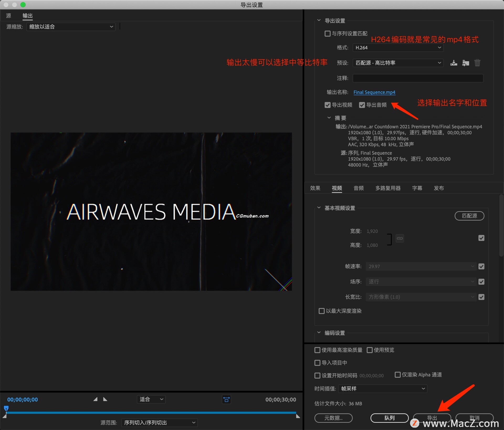Enable 导入项目中 checkbox
504x430 pixels.
tap(317, 363)
